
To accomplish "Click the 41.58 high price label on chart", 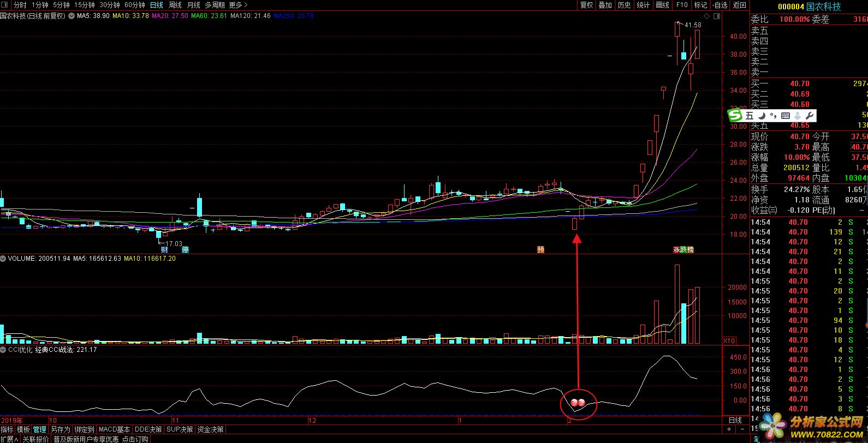I will [693, 25].
